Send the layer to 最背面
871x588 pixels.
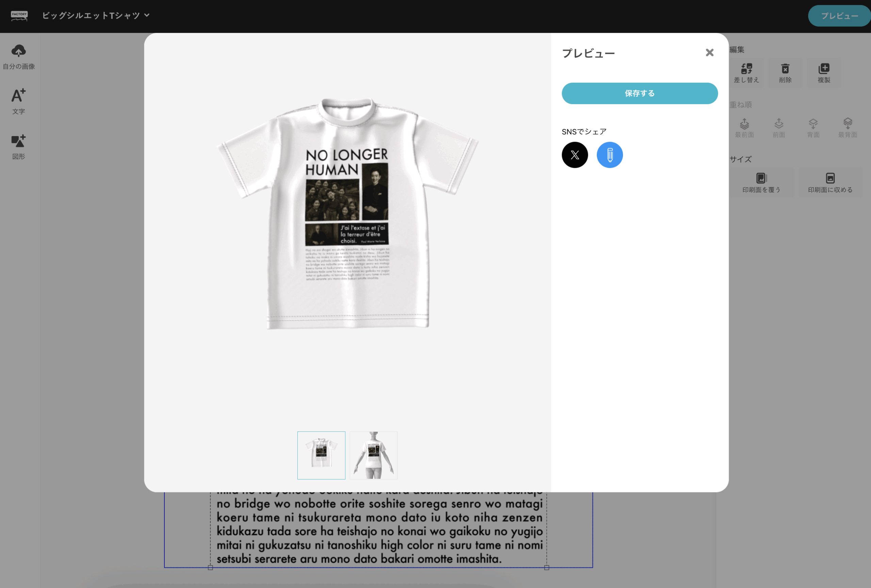click(848, 128)
